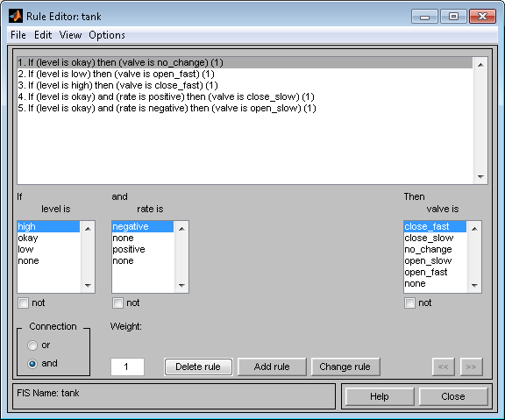Image resolution: width=505 pixels, height=420 pixels.
Task: Open the File menu
Action: [x=18, y=35]
